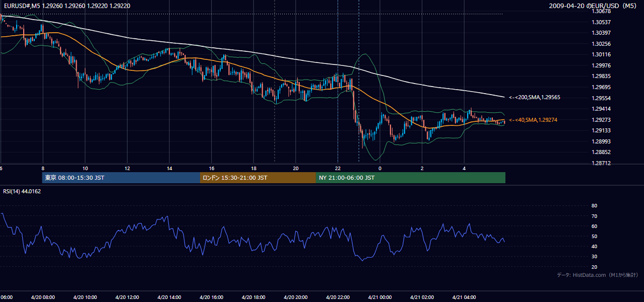Screen dimensions: 644x302
Task: Click hour 0 on price chart time axis
Action: tap(380, 169)
